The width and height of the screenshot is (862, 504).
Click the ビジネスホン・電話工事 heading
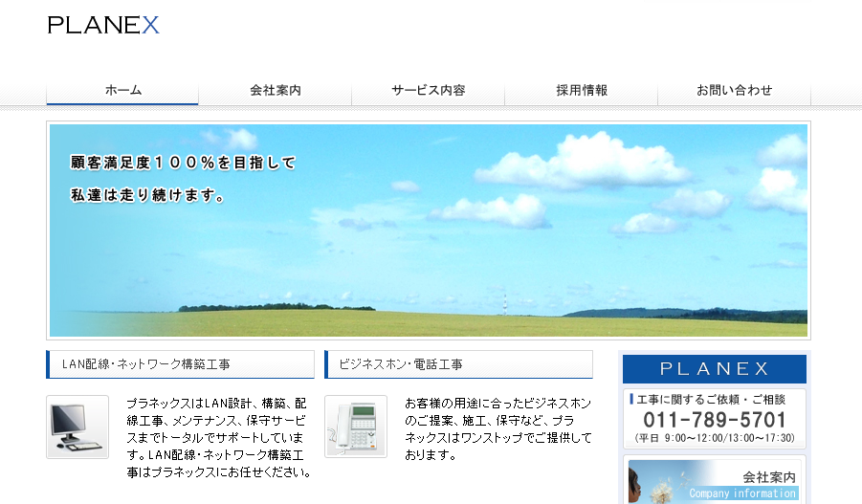point(458,364)
